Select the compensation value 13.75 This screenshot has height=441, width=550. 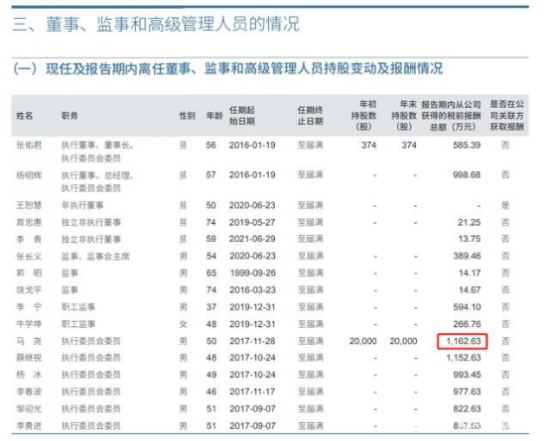pyautogui.click(x=469, y=239)
